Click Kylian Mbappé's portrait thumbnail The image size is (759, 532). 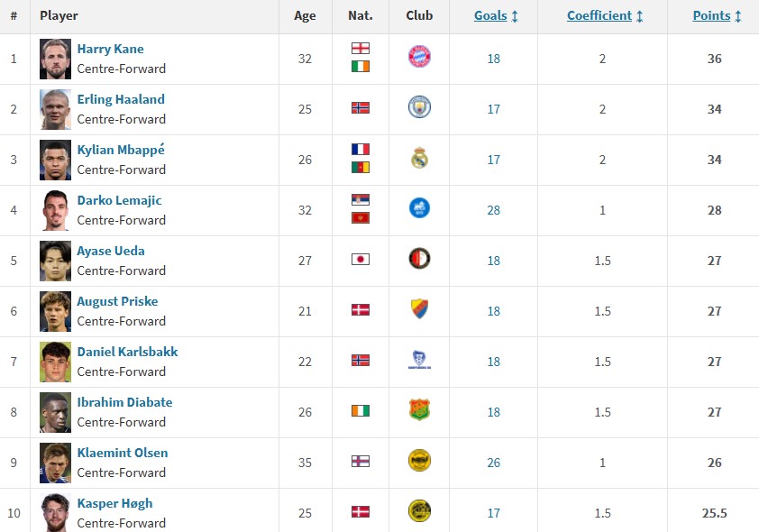[x=55, y=160]
